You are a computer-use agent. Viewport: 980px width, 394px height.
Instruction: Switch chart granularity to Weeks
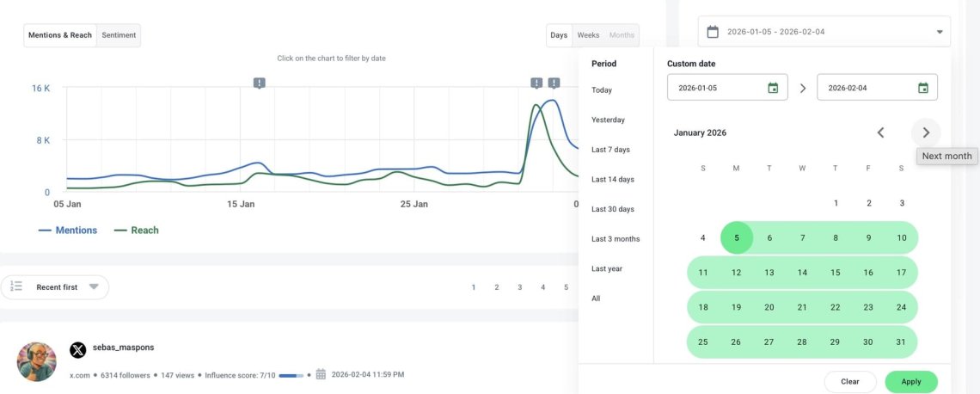[x=588, y=35]
